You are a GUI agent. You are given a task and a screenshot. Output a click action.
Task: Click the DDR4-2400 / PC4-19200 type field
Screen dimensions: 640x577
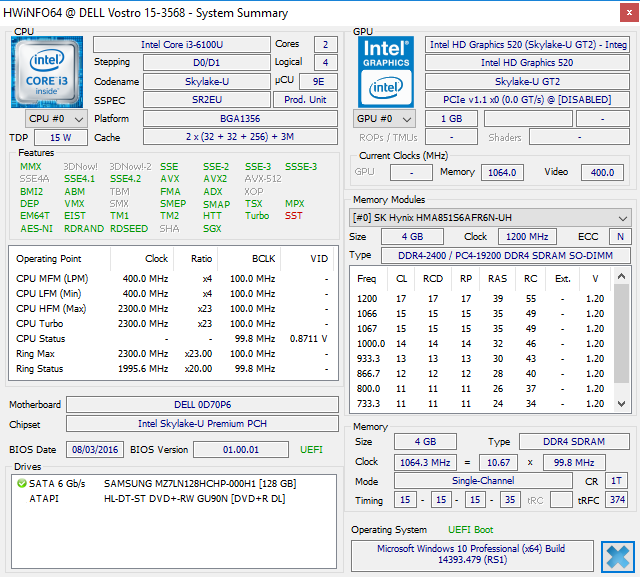tap(506, 255)
